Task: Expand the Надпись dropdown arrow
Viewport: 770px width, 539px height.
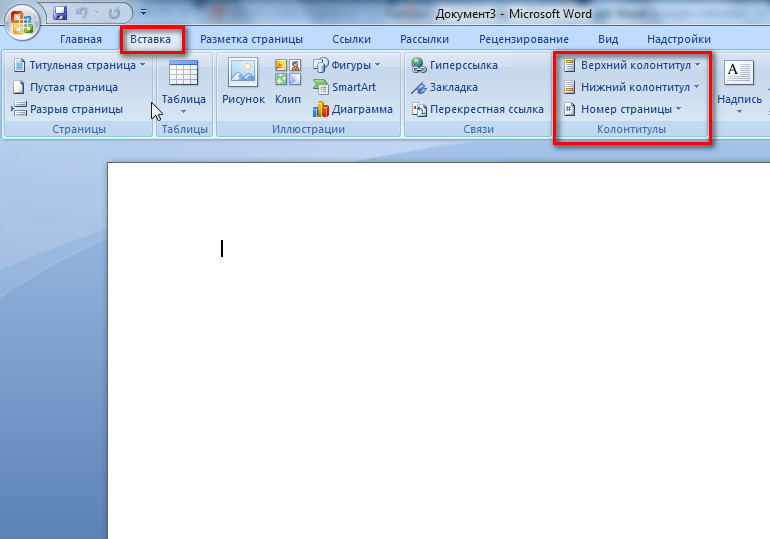Action: 739,112
